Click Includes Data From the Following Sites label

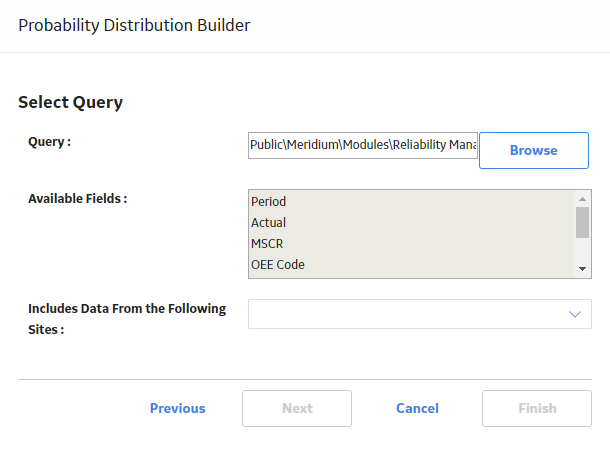coord(127,319)
